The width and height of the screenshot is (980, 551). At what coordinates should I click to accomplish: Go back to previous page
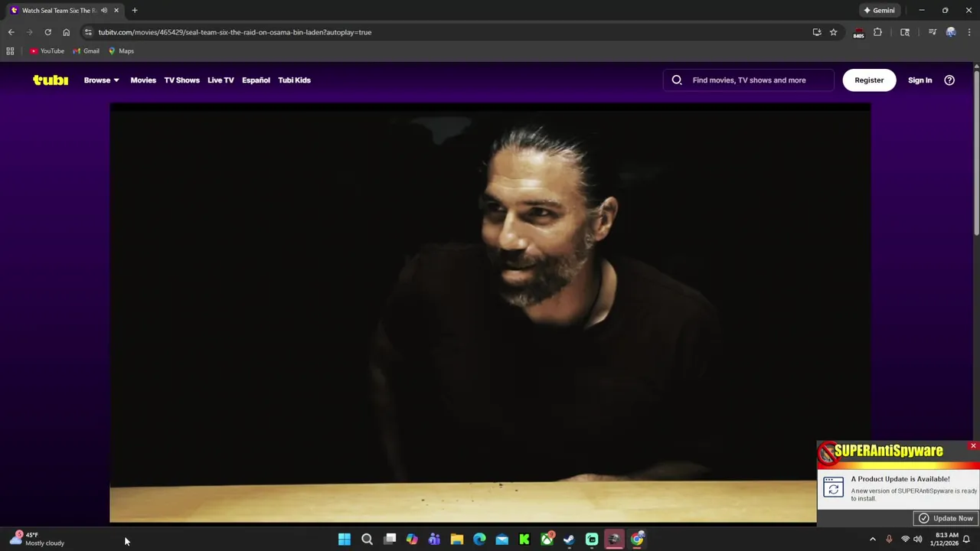[11, 32]
